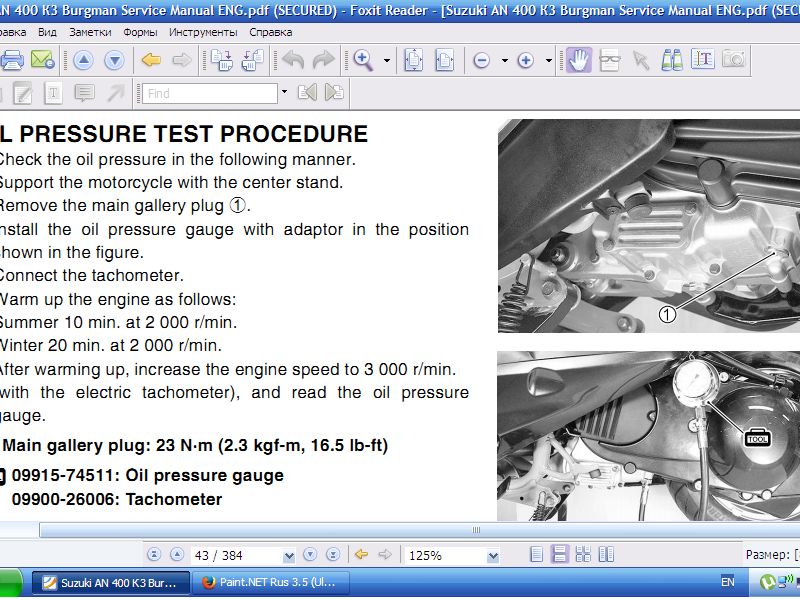Switch to Suzuki AN 400 K3 Bur... taskbar button
The height and width of the screenshot is (600, 800).
point(111,583)
